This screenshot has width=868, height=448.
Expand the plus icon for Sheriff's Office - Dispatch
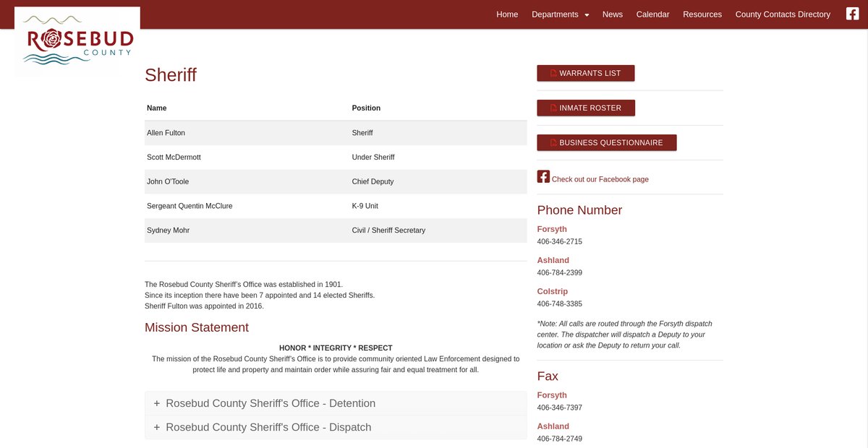point(156,427)
